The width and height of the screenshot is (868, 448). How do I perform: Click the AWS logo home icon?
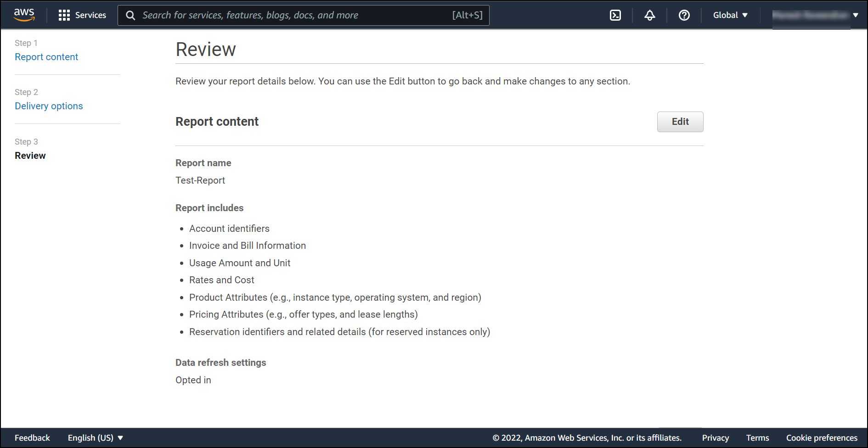[x=24, y=15]
